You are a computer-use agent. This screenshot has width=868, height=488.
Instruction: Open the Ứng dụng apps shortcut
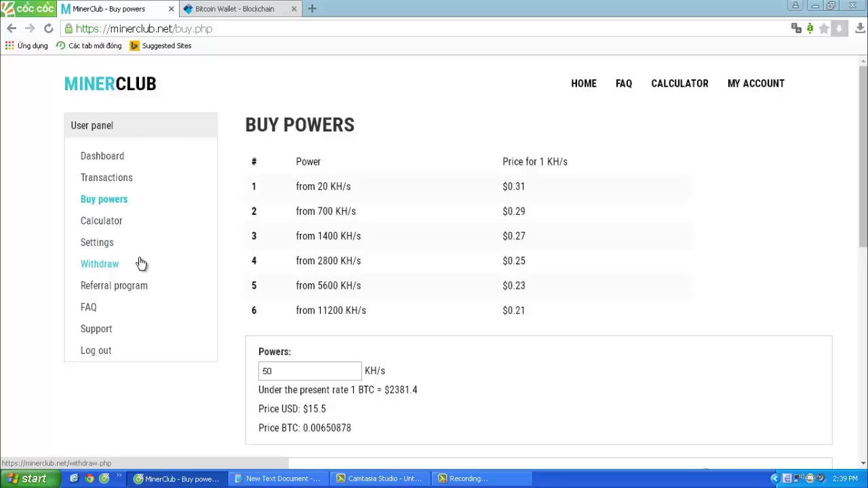tap(26, 45)
